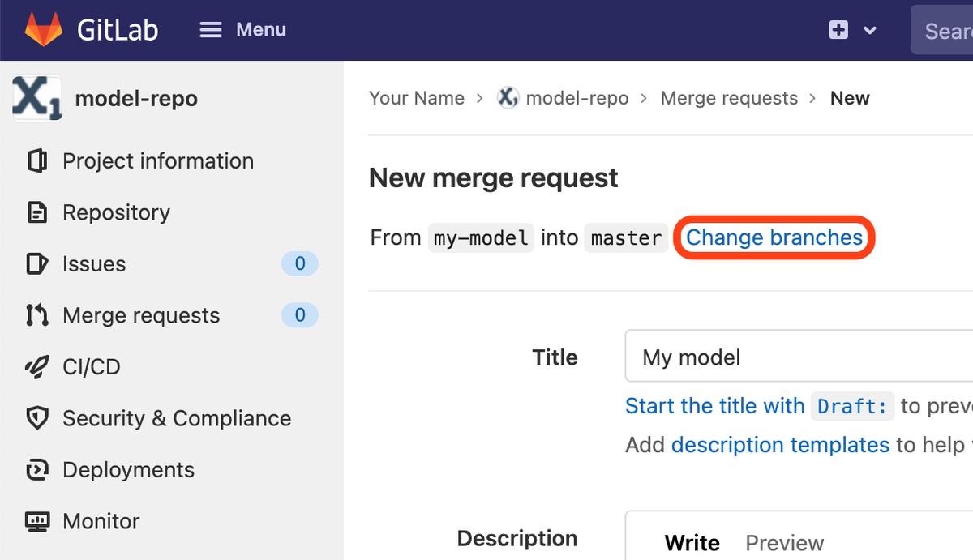Navigate to Merge requests via breadcrumb
This screenshot has width=973, height=560.
pyautogui.click(x=729, y=97)
